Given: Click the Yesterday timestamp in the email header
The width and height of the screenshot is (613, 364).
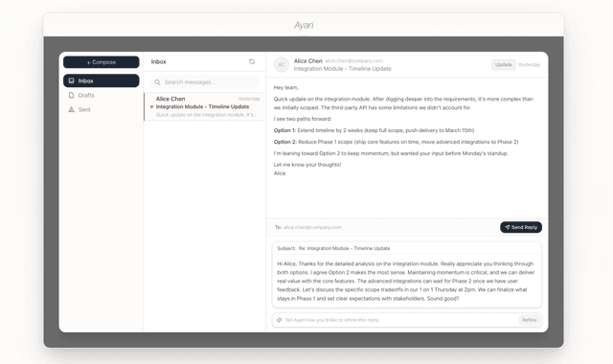Looking at the screenshot, I should (529, 65).
